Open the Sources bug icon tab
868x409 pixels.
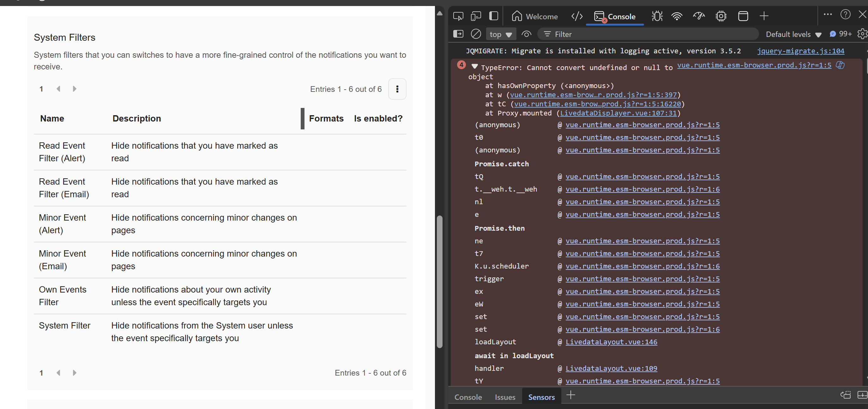point(657,16)
